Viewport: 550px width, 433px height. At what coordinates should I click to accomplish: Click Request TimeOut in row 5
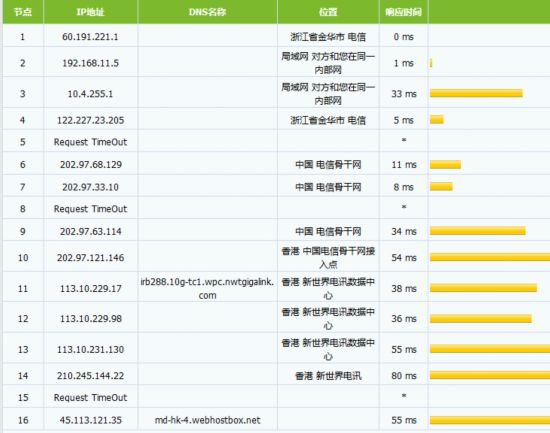coord(90,142)
